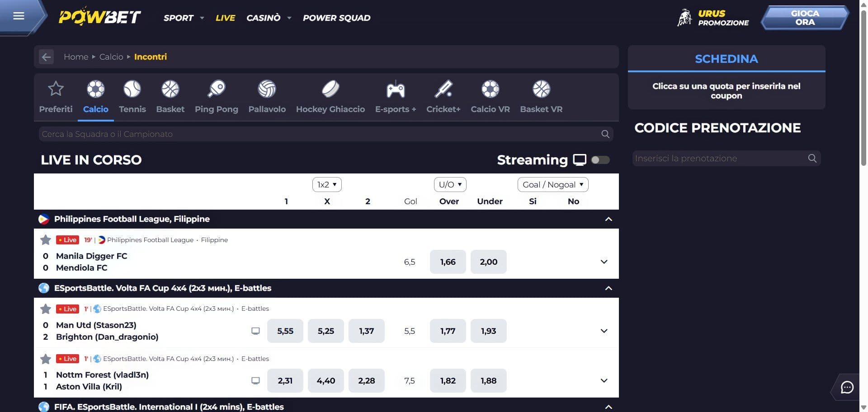Select the Calcio VR icon
The image size is (868, 412).
tap(490, 89)
